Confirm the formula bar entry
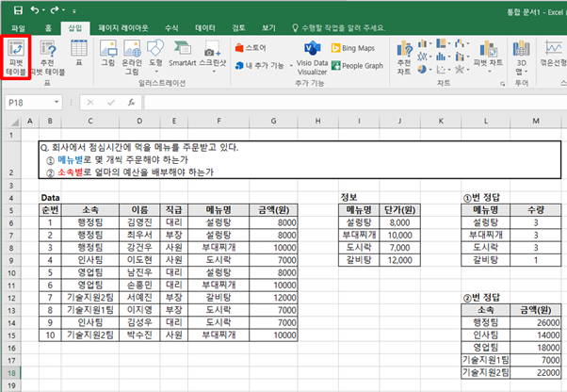This screenshot has width=567, height=392. click(111, 103)
